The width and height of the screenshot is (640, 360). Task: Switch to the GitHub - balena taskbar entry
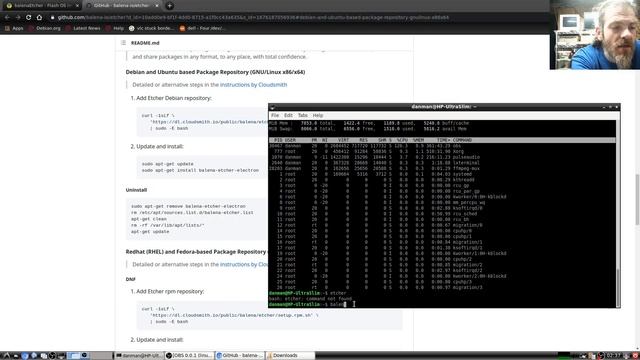point(240,356)
